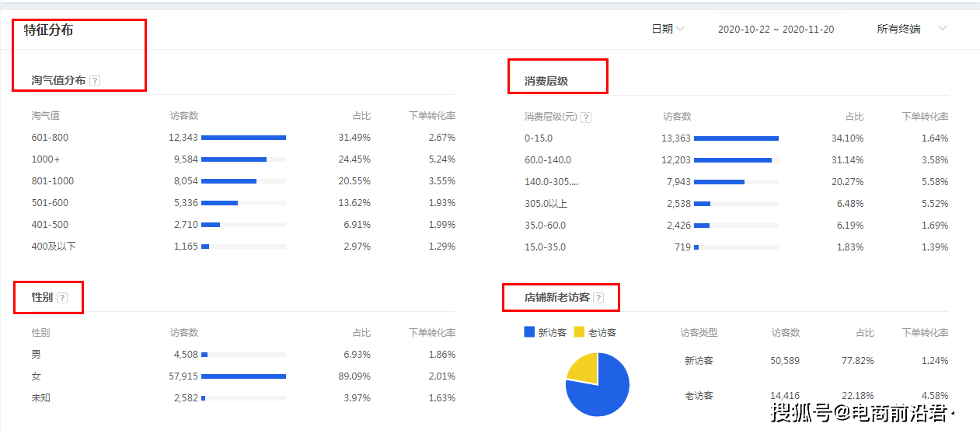Expand the 所有终端 dropdown
The image size is (980, 434).
pos(911,29)
